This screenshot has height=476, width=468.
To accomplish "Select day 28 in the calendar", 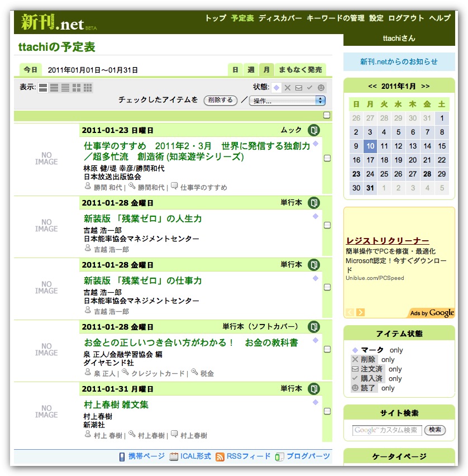I will [x=427, y=174].
